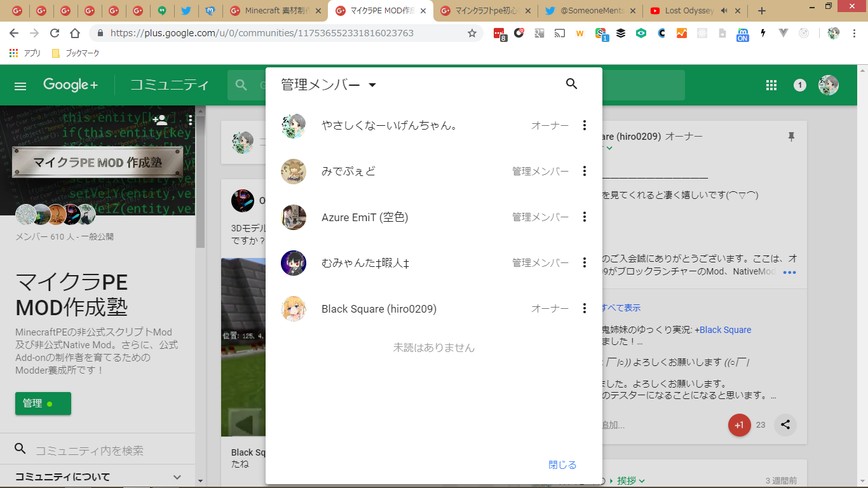The image size is (868, 488).
Task: Close the member dialog with 閉じる
Action: tap(562, 464)
